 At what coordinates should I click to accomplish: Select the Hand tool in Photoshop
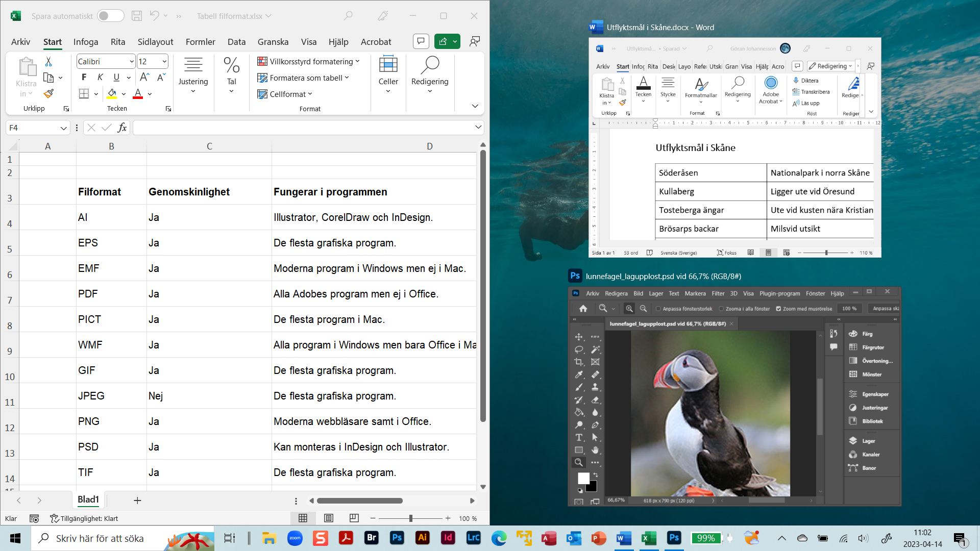pos(595,450)
